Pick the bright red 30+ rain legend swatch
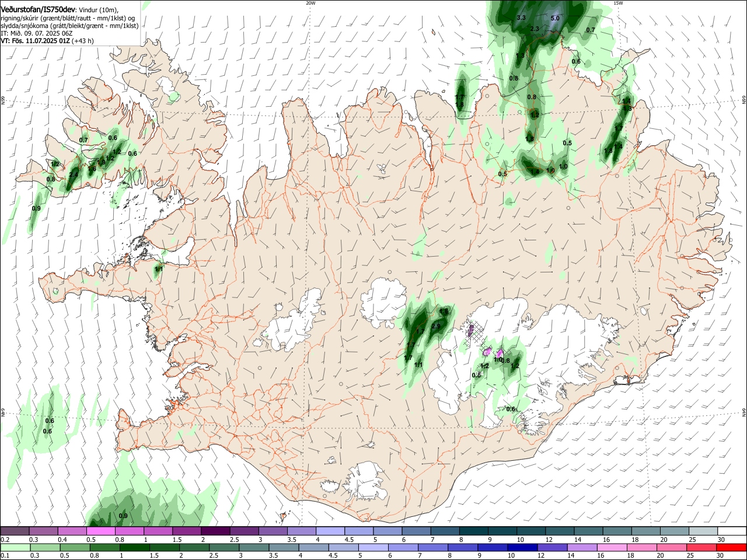This screenshot has height=560, width=747. pos(731,547)
